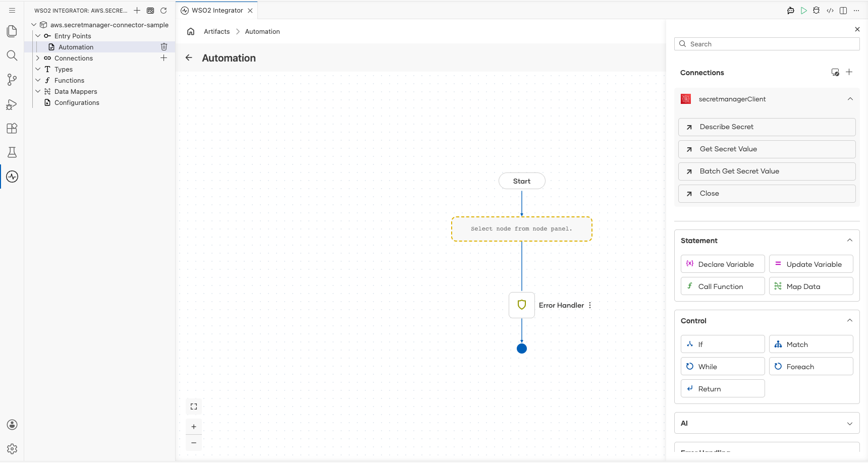This screenshot has width=868, height=463.
Task: Open Run and Debug view
Action: point(12,104)
